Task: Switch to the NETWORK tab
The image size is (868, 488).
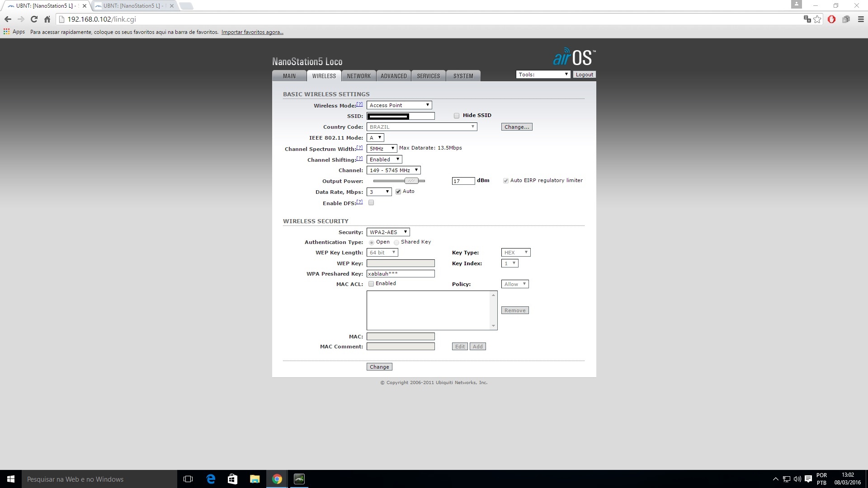Action: (359, 76)
